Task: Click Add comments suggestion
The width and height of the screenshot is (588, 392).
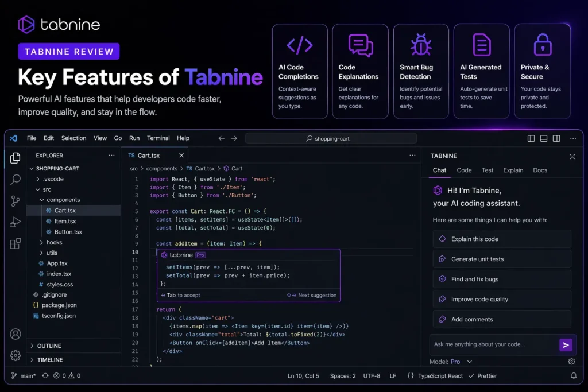Action: [x=502, y=319]
